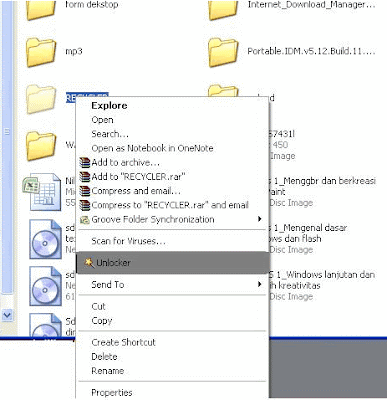The width and height of the screenshot is (387, 400).
Task: Click the mp3 folder name
Action: coord(74,51)
